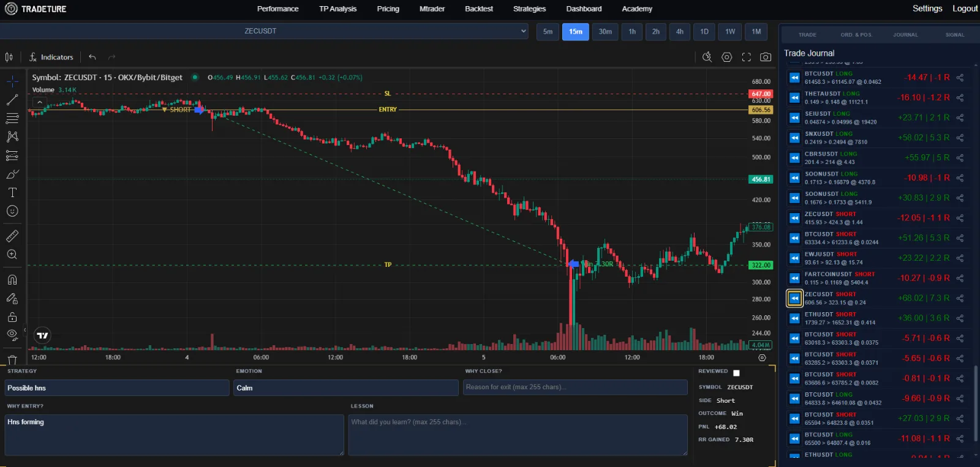Collapse the chart legend arrow
The width and height of the screenshot is (980, 467).
tap(39, 102)
